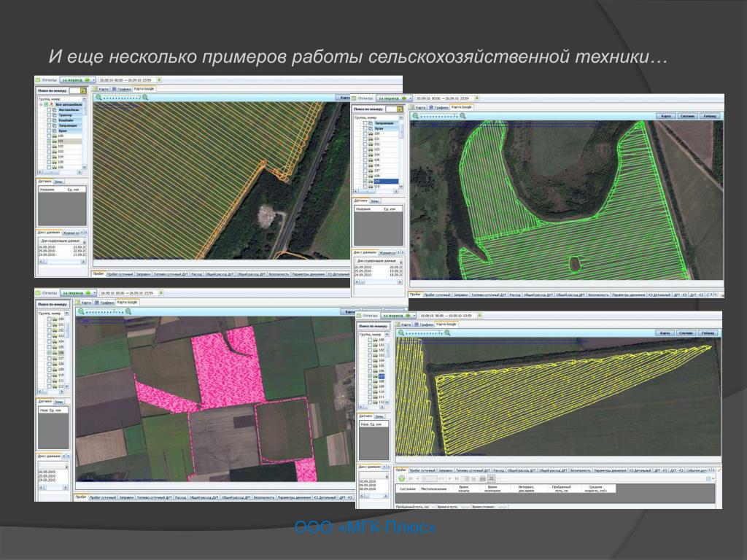747x560 pixels.
Task: Click Спутник button in green-track map window
Action: point(687,116)
